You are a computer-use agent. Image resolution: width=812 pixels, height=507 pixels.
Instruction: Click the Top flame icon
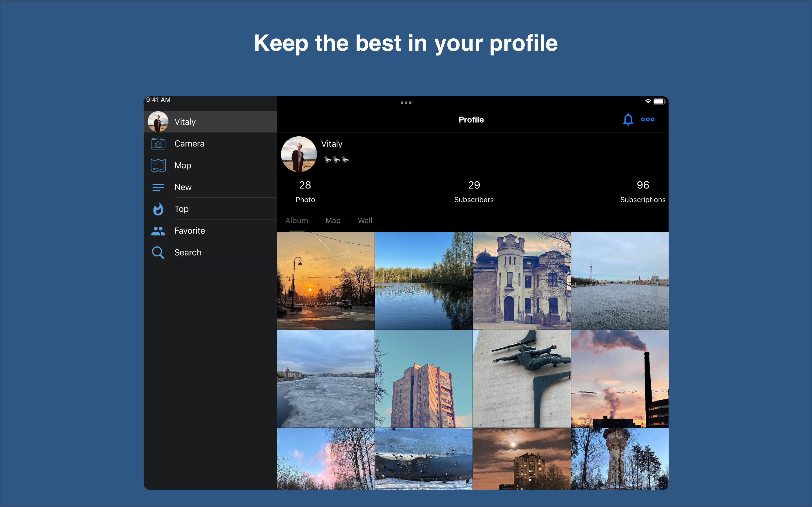(x=158, y=209)
